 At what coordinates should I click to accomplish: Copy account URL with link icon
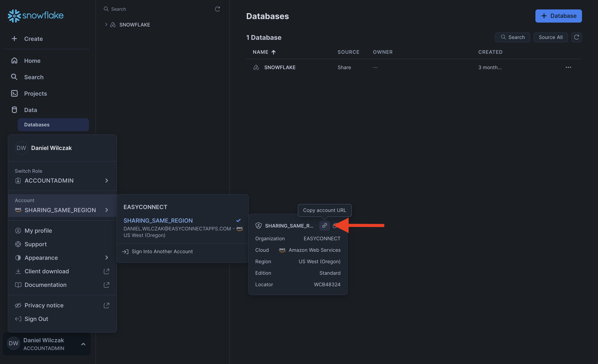[324, 226]
